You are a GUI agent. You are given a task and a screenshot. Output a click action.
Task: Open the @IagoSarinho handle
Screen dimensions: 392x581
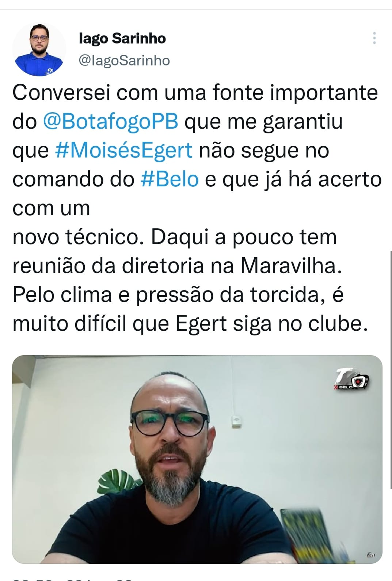click(125, 61)
